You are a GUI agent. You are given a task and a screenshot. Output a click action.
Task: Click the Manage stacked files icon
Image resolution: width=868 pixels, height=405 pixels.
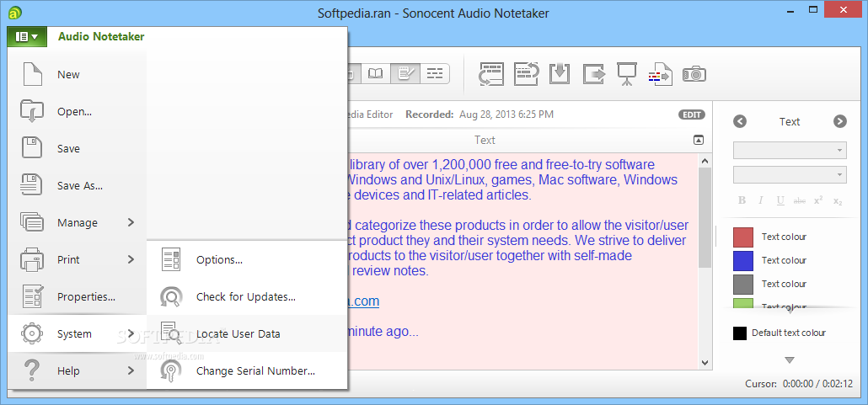[32, 222]
